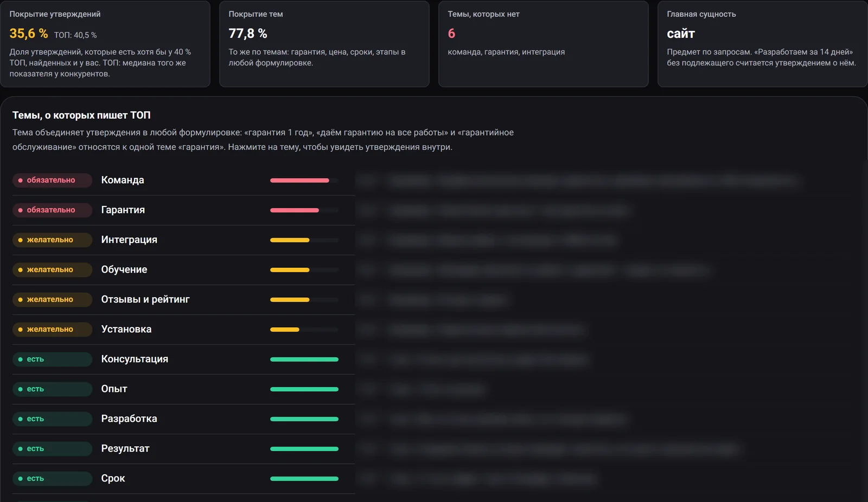Viewport: 868px width, 502px height.
Task: Click the есть badge beside Консультация
Action: (52, 359)
